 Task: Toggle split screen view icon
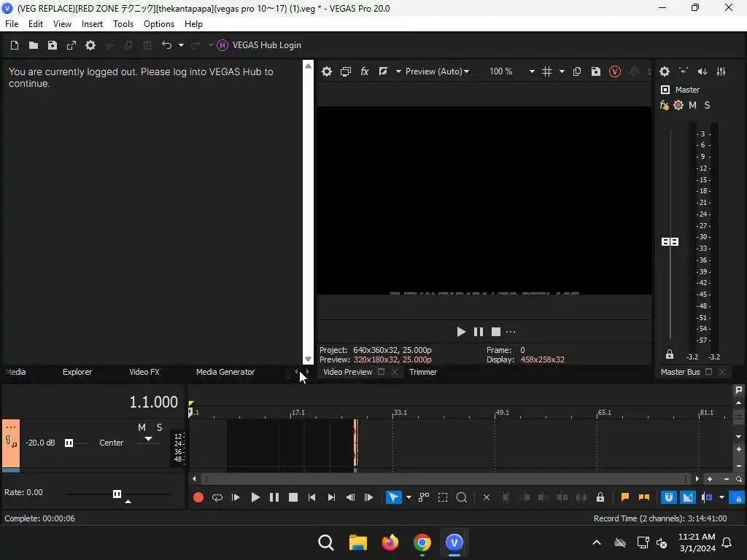pyautogui.click(x=383, y=71)
